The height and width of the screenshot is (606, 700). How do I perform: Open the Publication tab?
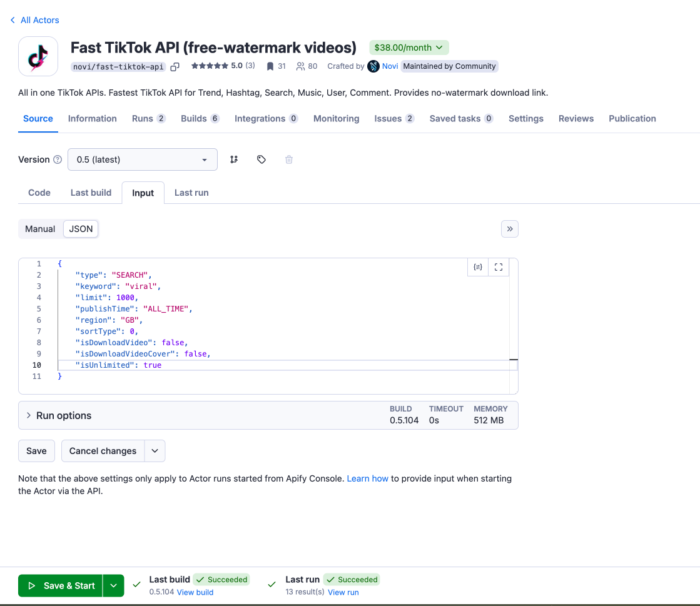pos(632,118)
